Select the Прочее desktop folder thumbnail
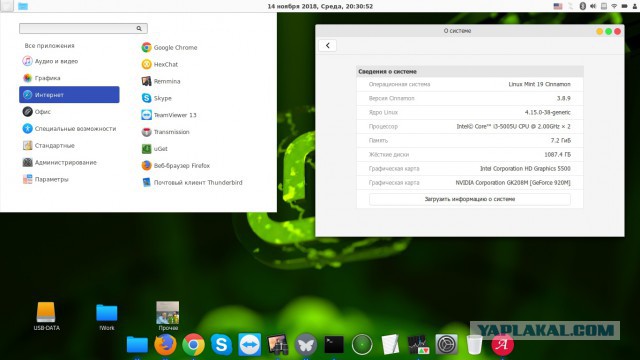Image resolution: width=640 pixels, height=360 pixels. [168, 316]
